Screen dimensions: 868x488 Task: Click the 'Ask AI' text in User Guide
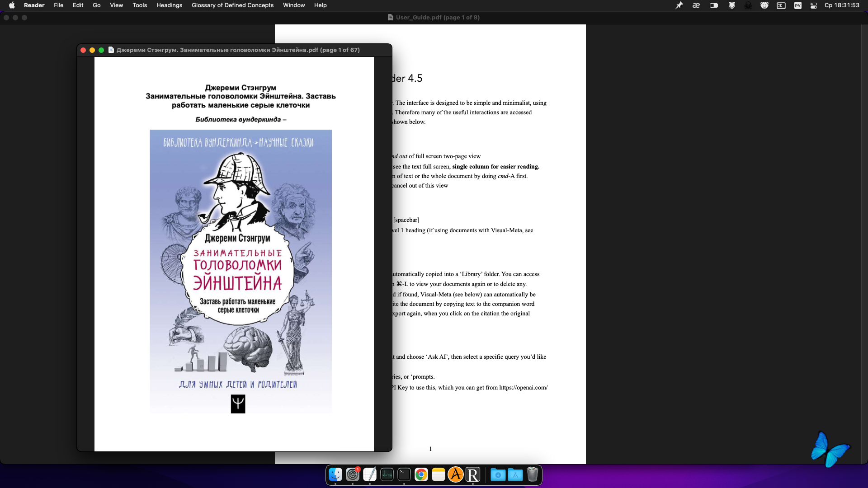tap(436, 357)
